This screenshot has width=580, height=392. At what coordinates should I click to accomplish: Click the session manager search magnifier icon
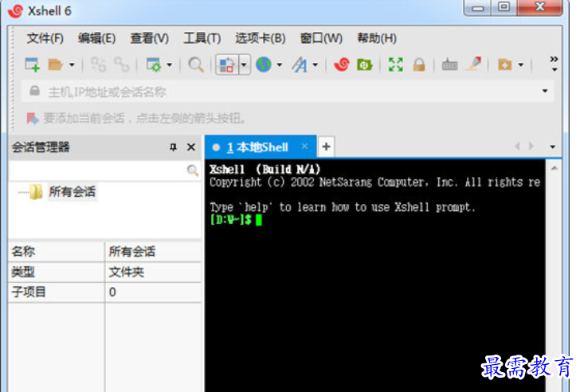192,171
